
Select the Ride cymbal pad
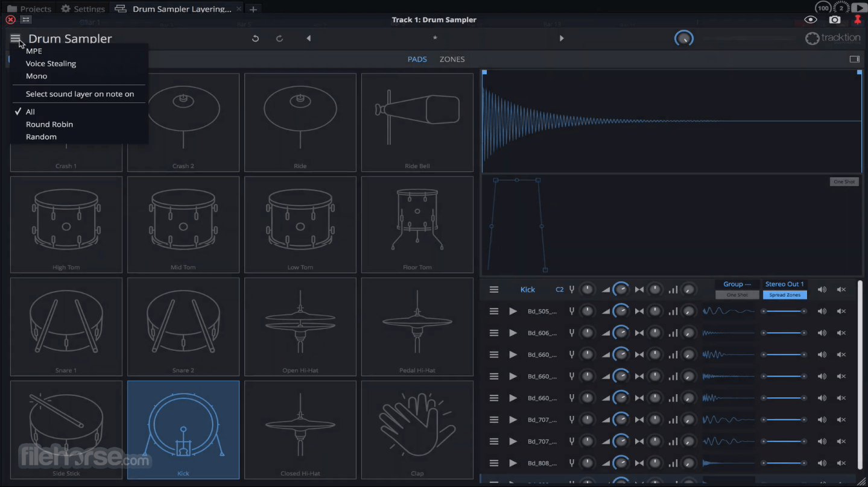[300, 122]
